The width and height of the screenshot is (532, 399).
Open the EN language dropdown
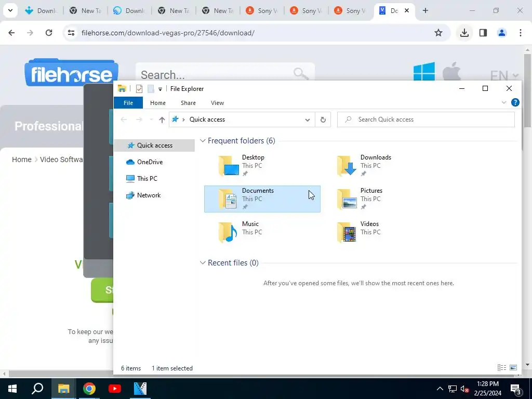504,75
